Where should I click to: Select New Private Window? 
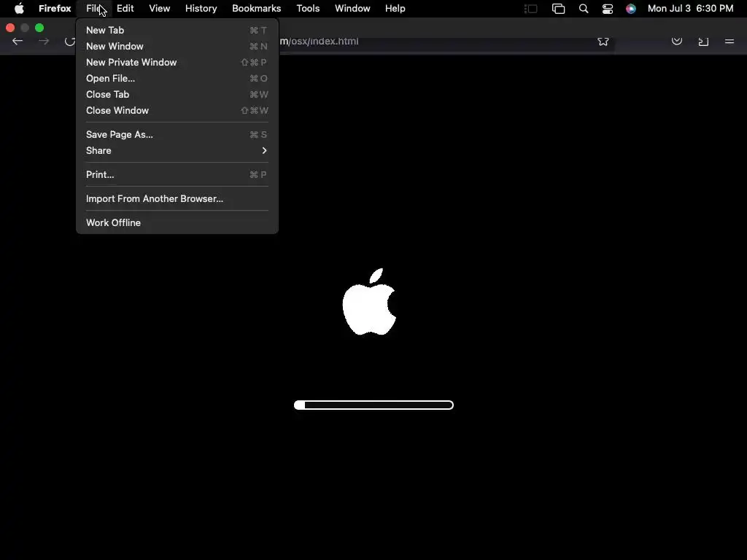(177, 63)
